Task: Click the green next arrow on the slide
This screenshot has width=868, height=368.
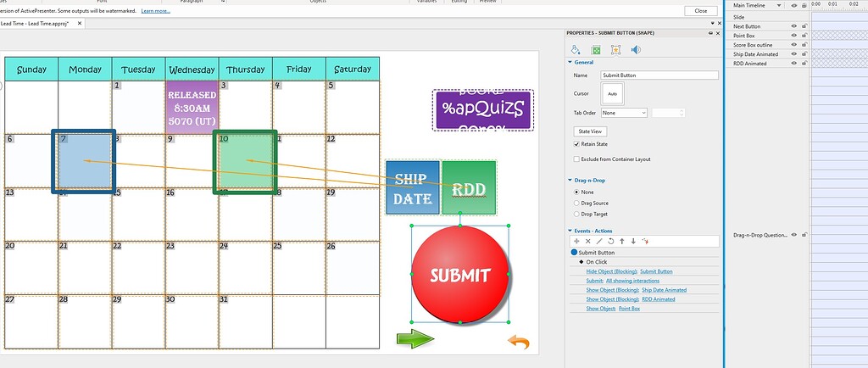Action: click(415, 338)
